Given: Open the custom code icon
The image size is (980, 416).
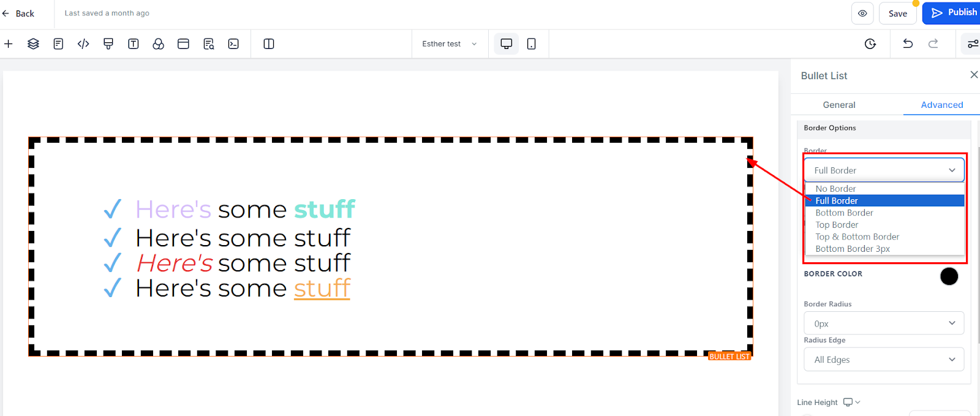Looking at the screenshot, I should point(83,43).
